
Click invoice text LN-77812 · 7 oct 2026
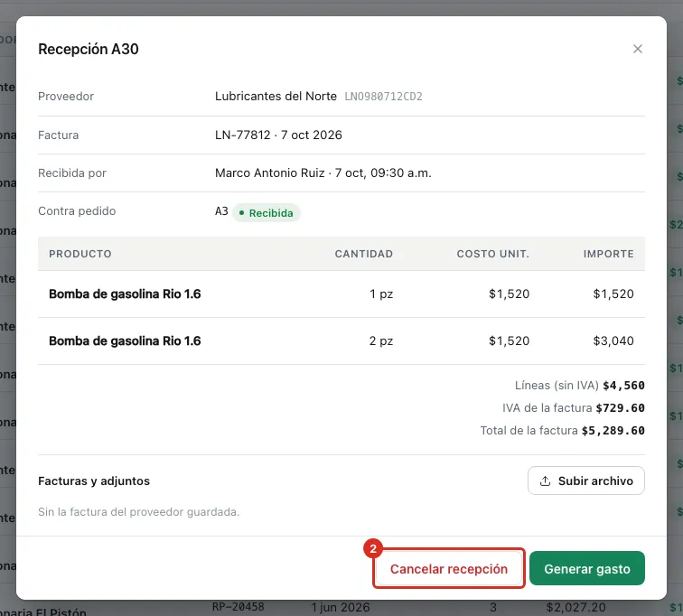point(278,135)
